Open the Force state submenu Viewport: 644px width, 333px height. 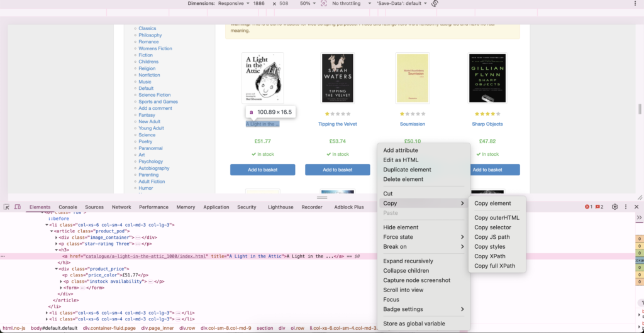click(x=423, y=237)
